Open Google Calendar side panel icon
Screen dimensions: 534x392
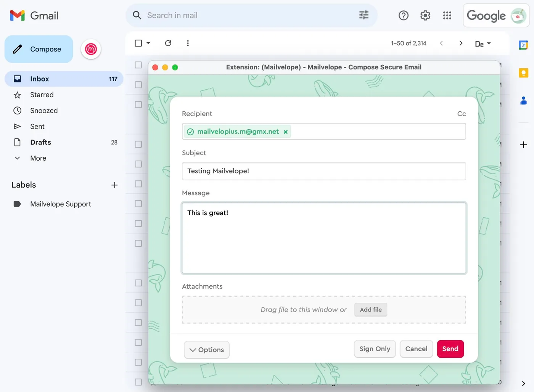[523, 45]
